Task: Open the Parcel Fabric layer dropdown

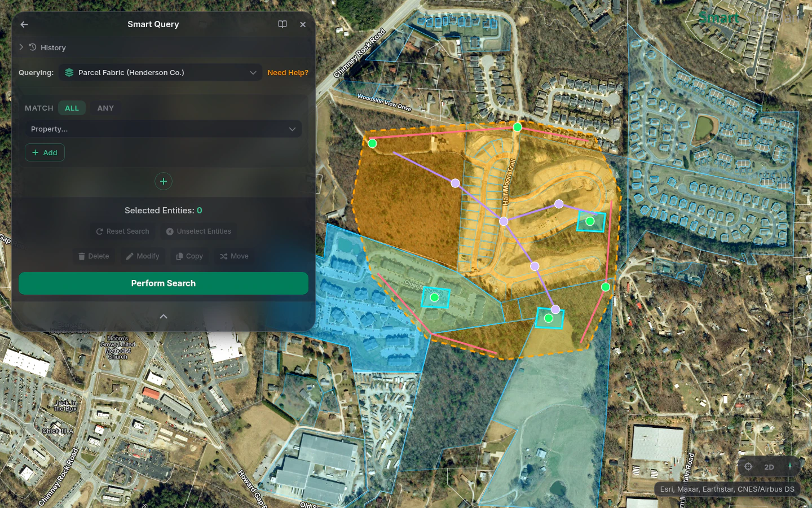Action: tap(161, 72)
